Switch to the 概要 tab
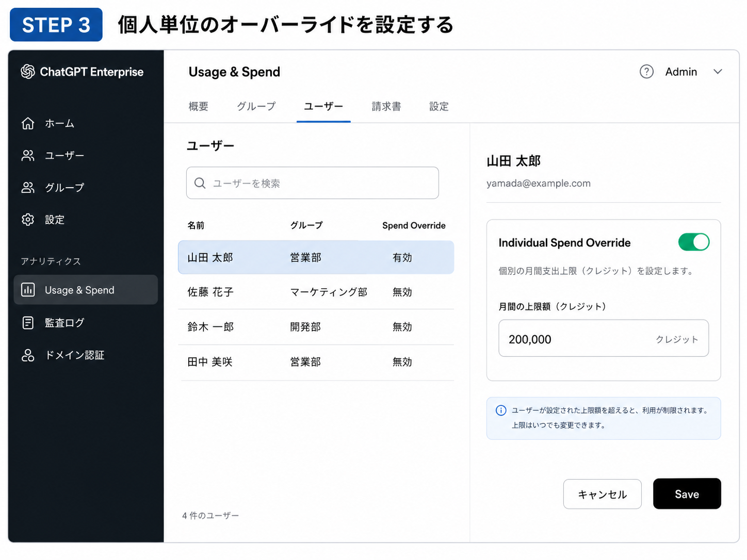The image size is (747, 560). (x=199, y=106)
